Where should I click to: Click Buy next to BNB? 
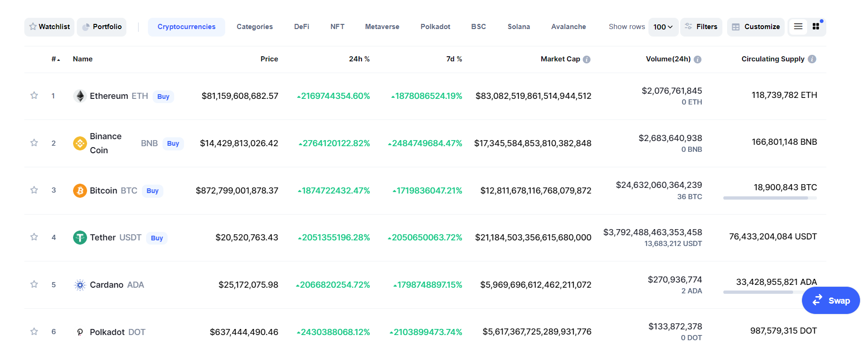point(173,143)
